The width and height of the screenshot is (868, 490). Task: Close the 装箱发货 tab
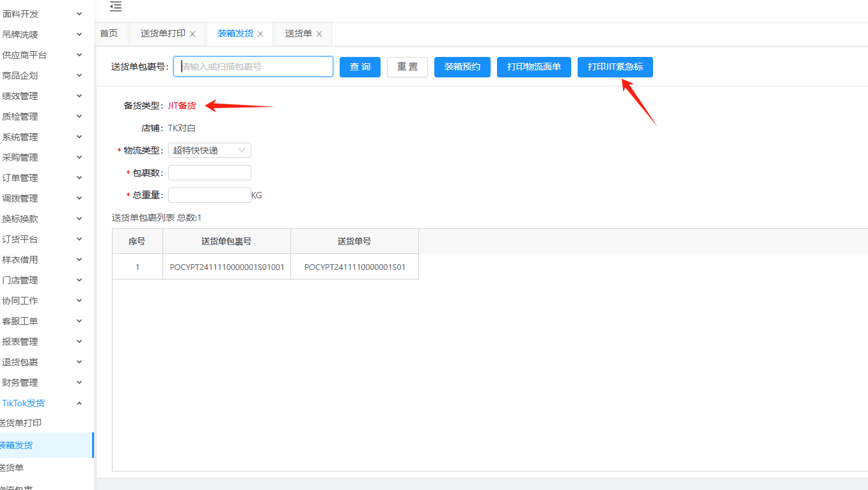(x=260, y=34)
